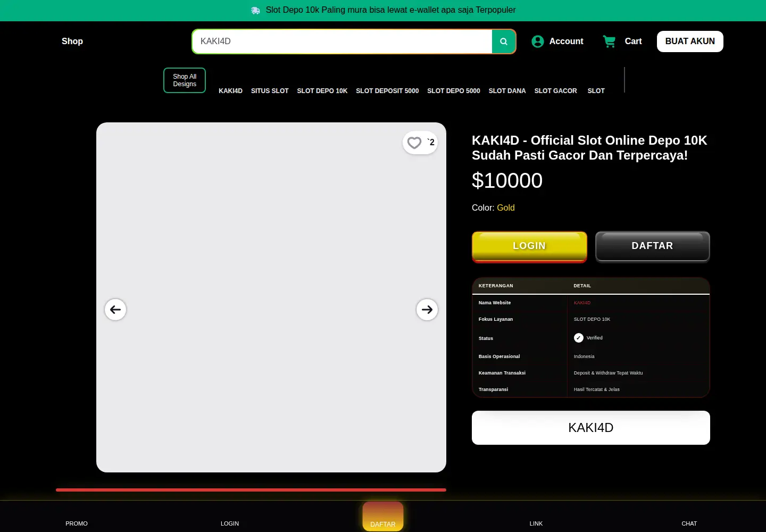Go to previous image with left arrow
The width and height of the screenshot is (766, 532).
tap(115, 310)
